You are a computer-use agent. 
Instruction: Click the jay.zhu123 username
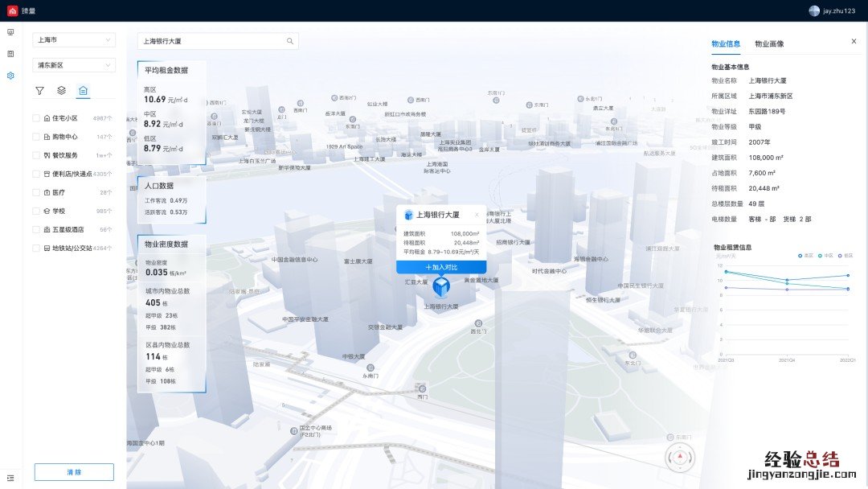[x=838, y=11]
